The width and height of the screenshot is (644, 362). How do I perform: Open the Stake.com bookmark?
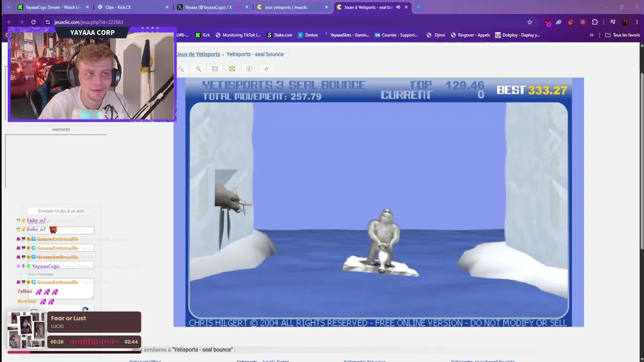(279, 35)
